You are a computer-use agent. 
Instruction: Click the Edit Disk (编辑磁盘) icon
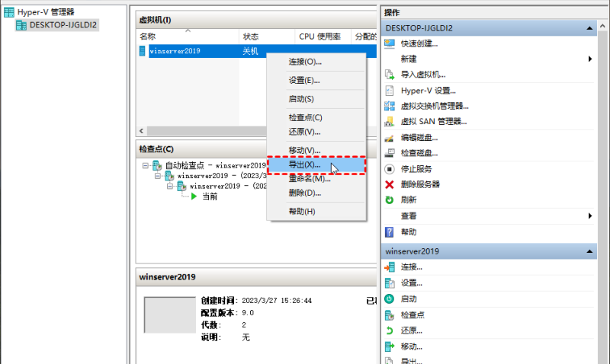click(x=389, y=138)
